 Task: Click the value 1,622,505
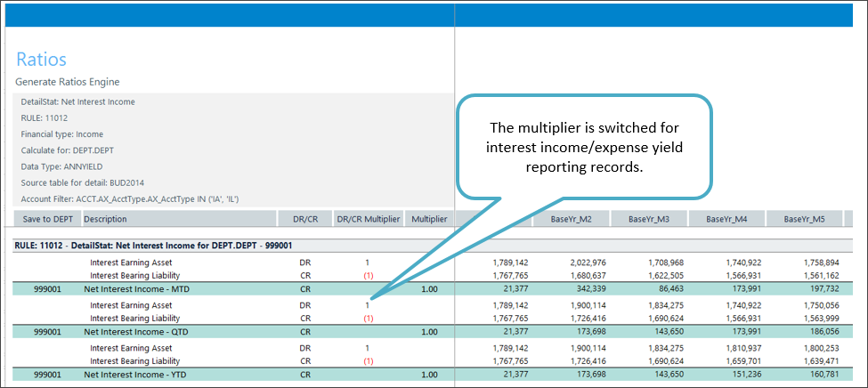click(665, 275)
